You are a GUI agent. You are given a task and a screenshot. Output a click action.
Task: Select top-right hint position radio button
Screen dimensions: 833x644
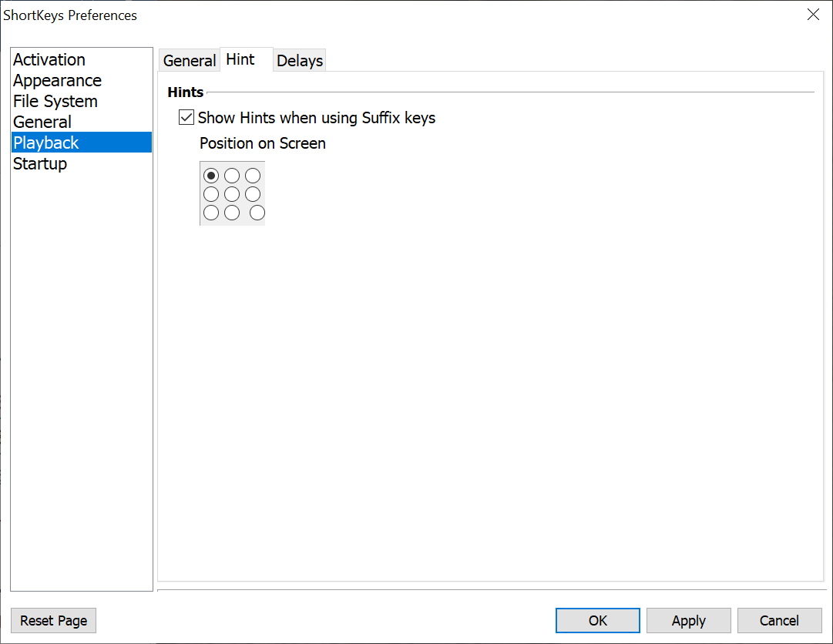pos(253,176)
